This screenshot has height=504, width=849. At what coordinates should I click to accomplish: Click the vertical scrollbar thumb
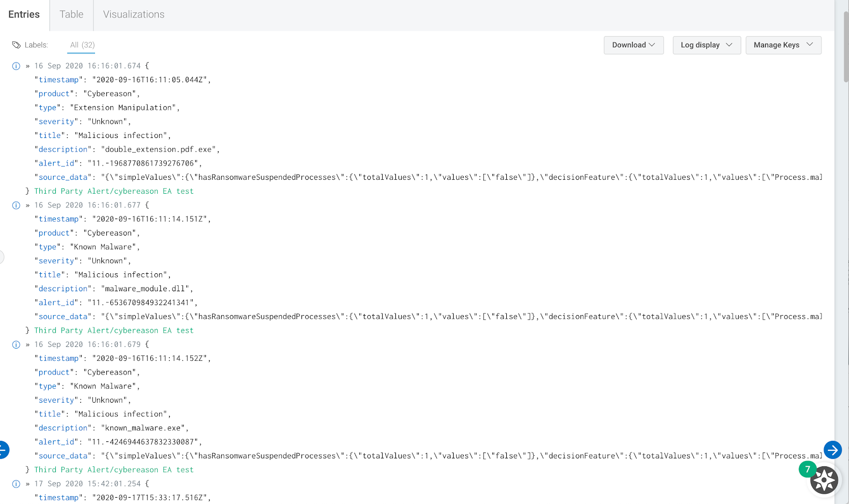click(845, 47)
